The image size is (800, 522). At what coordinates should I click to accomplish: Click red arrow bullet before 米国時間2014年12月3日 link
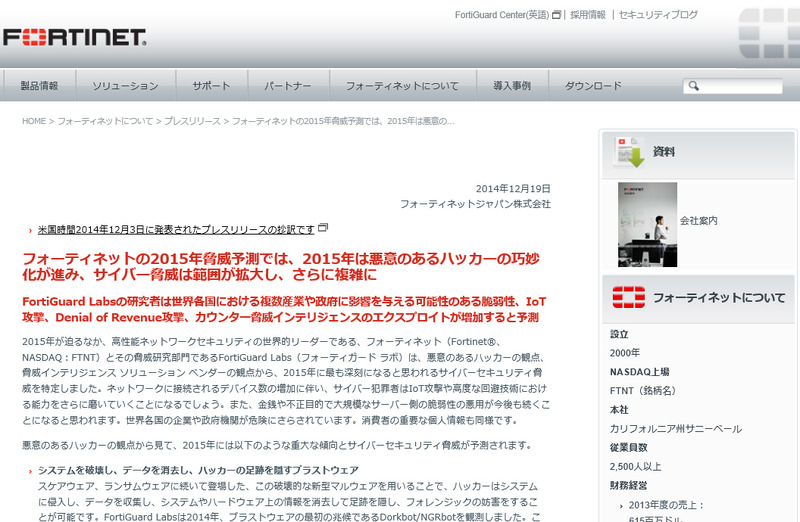click(29, 230)
